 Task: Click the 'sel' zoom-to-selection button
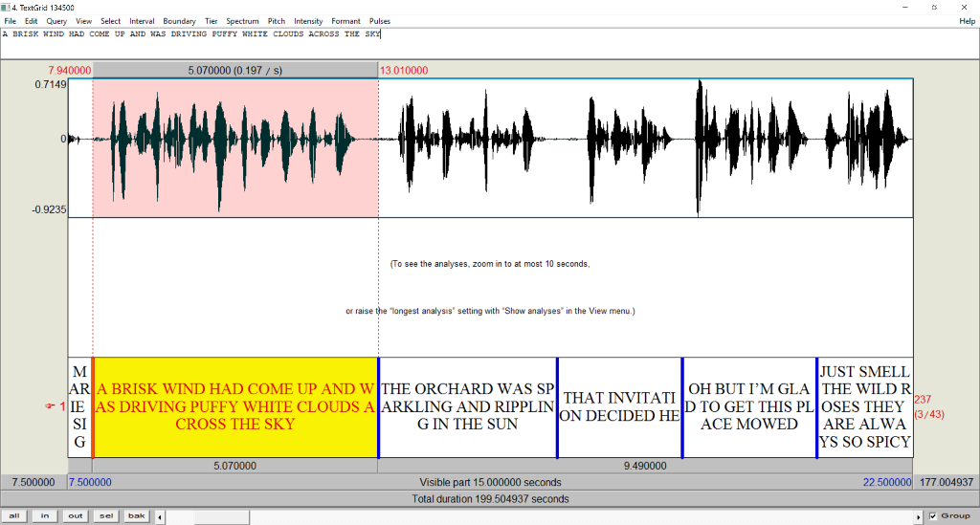pyautogui.click(x=106, y=516)
